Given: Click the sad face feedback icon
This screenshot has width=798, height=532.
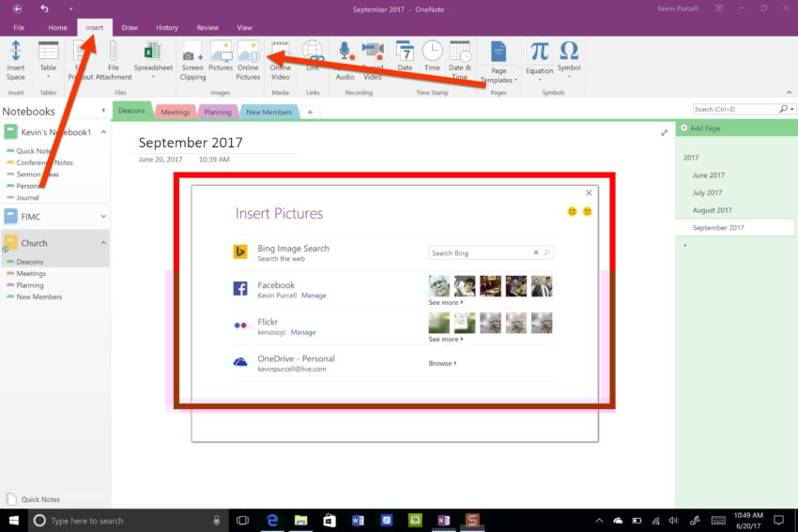Looking at the screenshot, I should (x=588, y=211).
